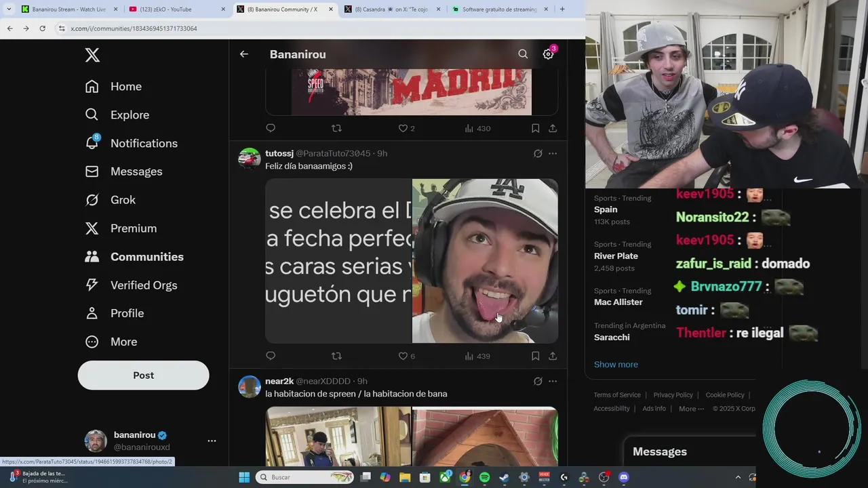Click the Post button
The height and width of the screenshot is (488, 868).
(x=143, y=375)
